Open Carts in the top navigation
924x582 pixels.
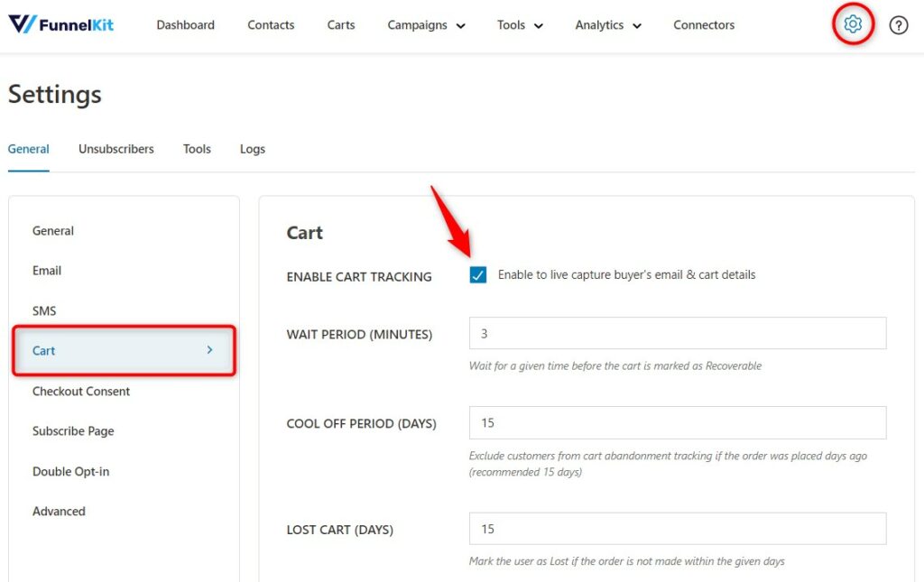(341, 25)
